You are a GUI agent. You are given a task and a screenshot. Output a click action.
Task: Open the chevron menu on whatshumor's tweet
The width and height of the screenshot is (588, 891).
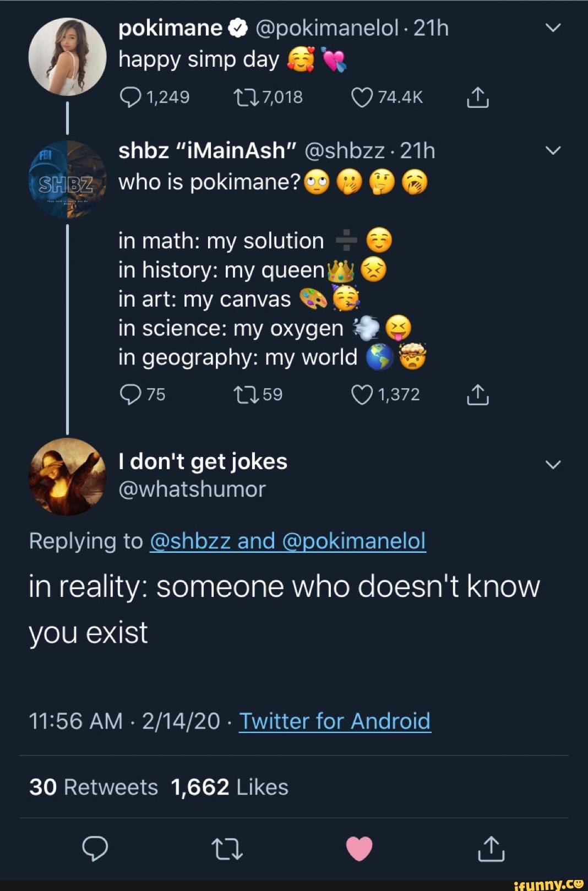553,464
